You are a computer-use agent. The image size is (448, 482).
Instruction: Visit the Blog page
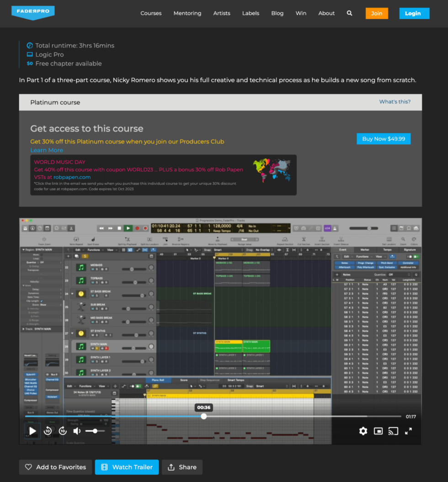click(x=277, y=13)
